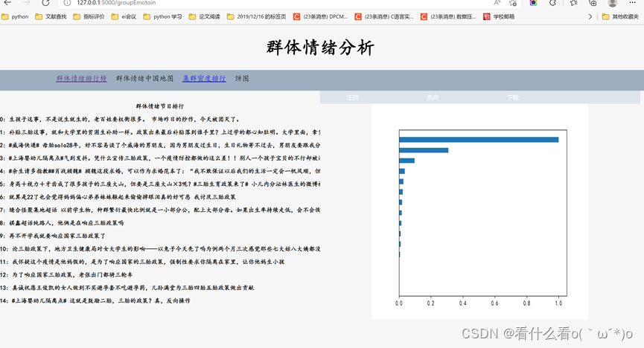Add page to favorites star icon
644x348 pixels.
512,3
